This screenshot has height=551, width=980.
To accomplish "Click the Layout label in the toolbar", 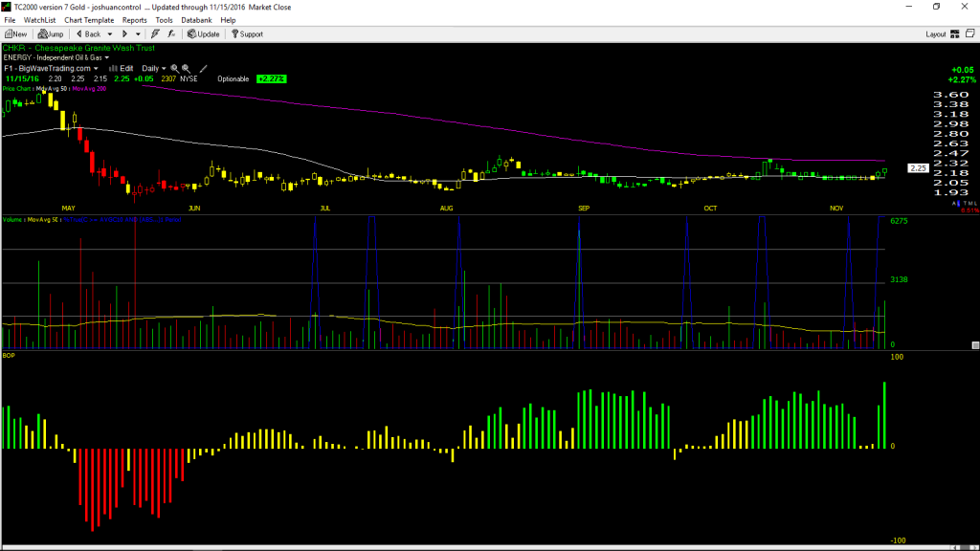I will (936, 34).
